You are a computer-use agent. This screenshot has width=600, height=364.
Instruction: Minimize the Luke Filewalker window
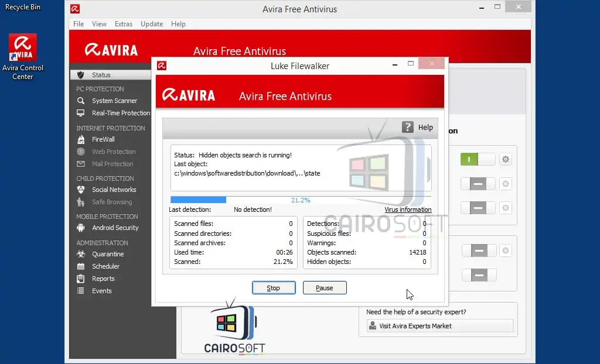pyautogui.click(x=394, y=65)
